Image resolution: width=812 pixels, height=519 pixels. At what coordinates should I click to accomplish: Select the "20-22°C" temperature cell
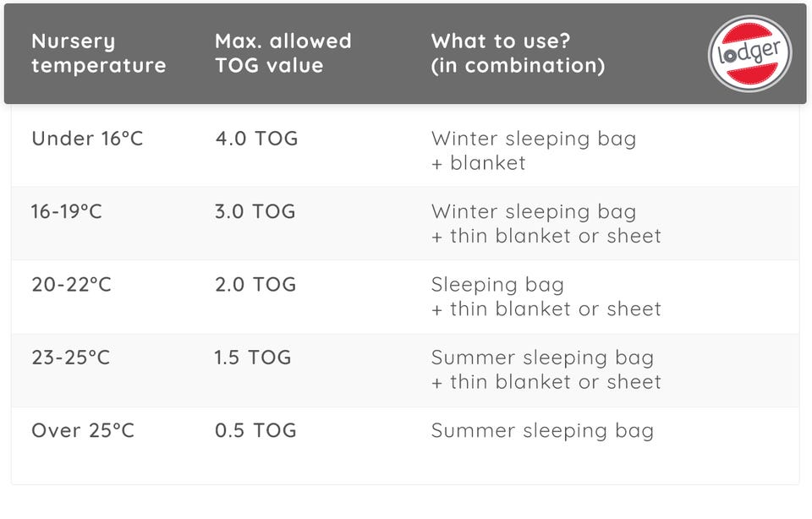pyautogui.click(x=71, y=285)
